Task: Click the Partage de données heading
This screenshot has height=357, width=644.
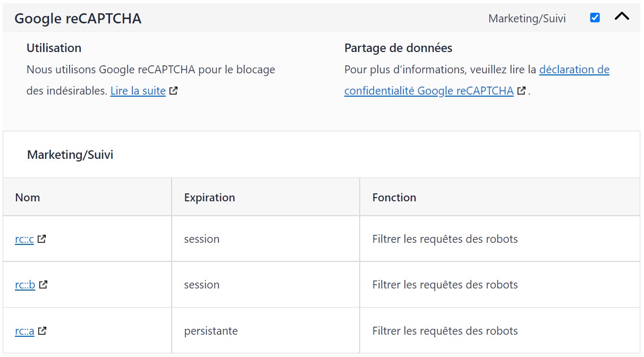Action: tap(399, 48)
